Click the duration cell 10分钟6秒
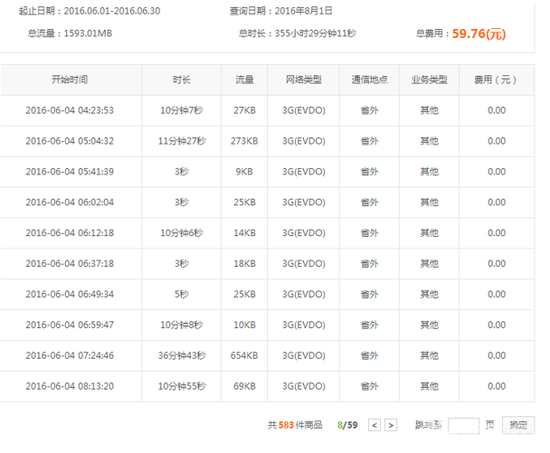This screenshot has width=550, height=453. (181, 233)
